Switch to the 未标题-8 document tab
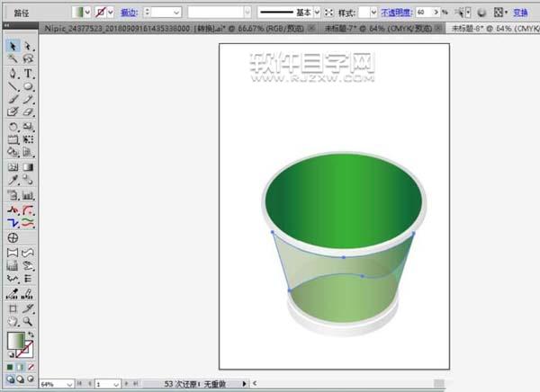540x392 pixels. [x=493, y=29]
